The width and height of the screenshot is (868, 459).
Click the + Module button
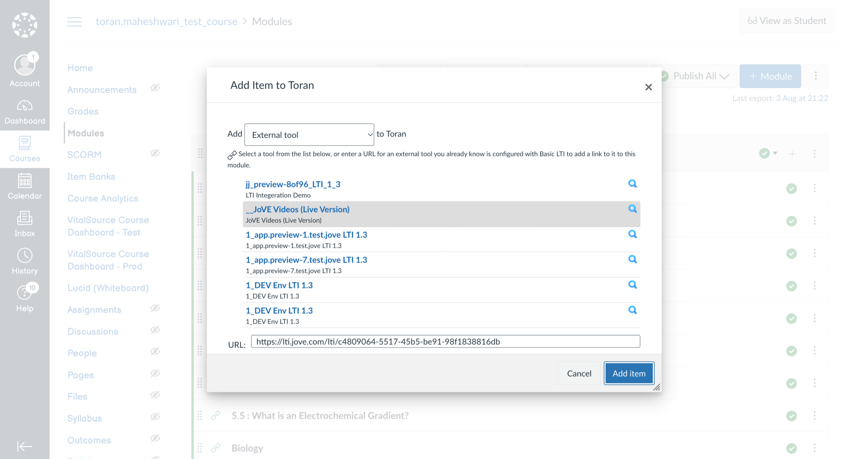click(x=770, y=76)
